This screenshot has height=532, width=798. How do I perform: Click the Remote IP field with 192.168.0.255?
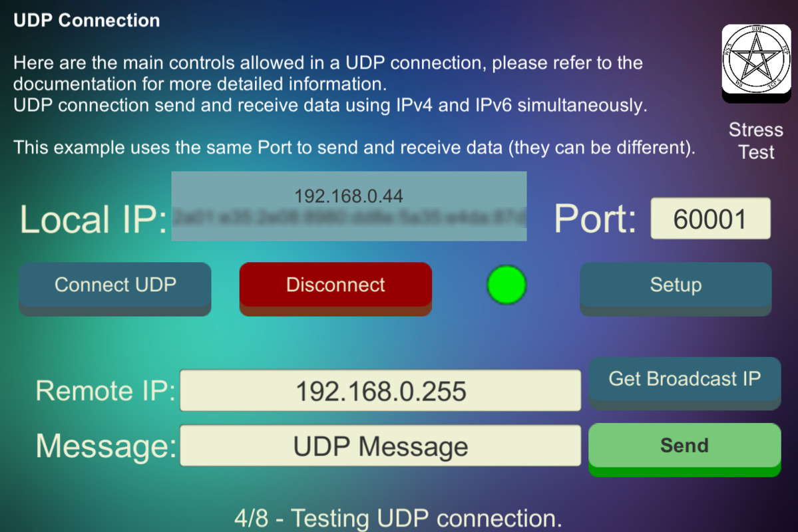pos(380,390)
